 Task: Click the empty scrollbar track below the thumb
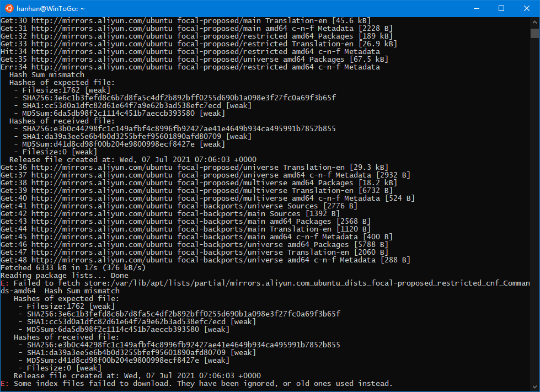[534, 221]
